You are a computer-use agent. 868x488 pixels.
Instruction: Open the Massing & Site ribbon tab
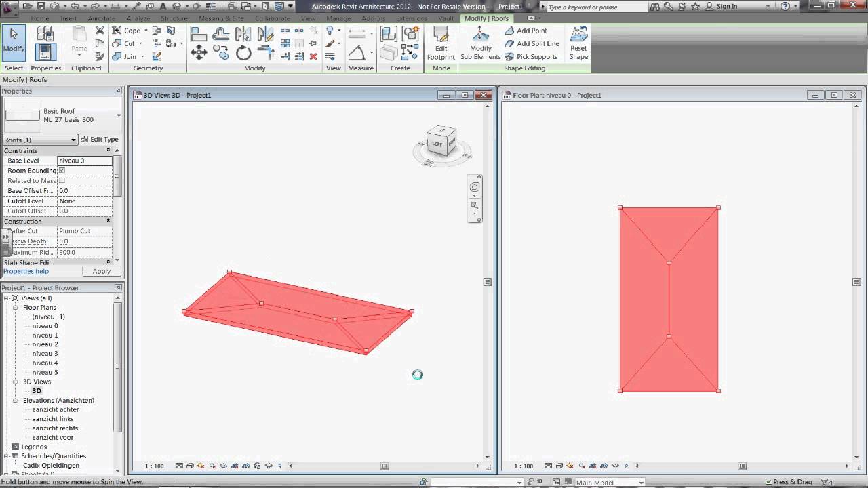pos(221,18)
